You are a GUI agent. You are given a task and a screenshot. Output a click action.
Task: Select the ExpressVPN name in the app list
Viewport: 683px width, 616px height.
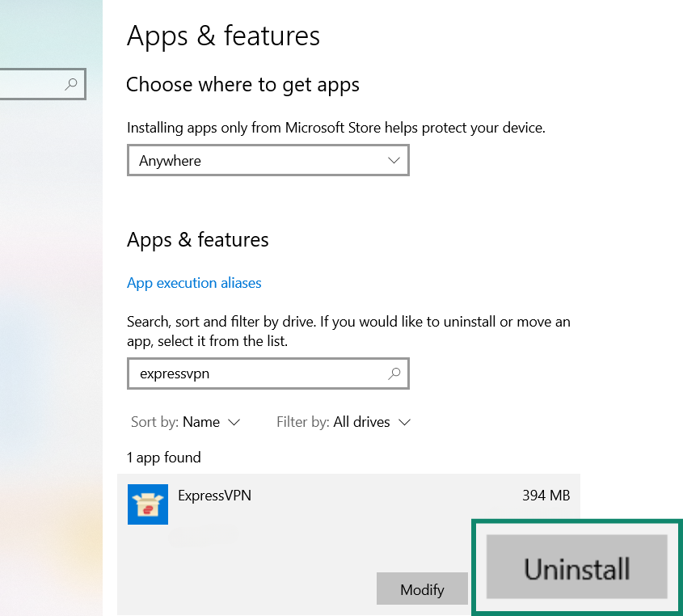coord(214,496)
